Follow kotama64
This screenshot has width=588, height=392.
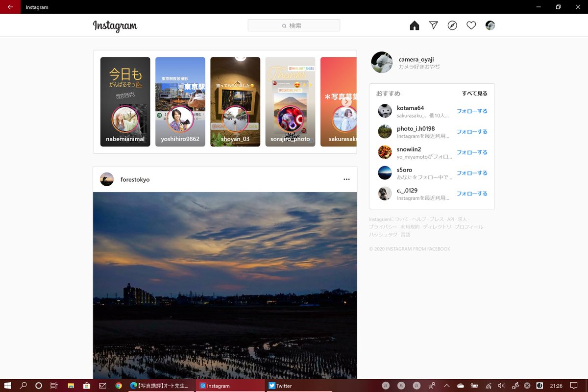(x=472, y=111)
